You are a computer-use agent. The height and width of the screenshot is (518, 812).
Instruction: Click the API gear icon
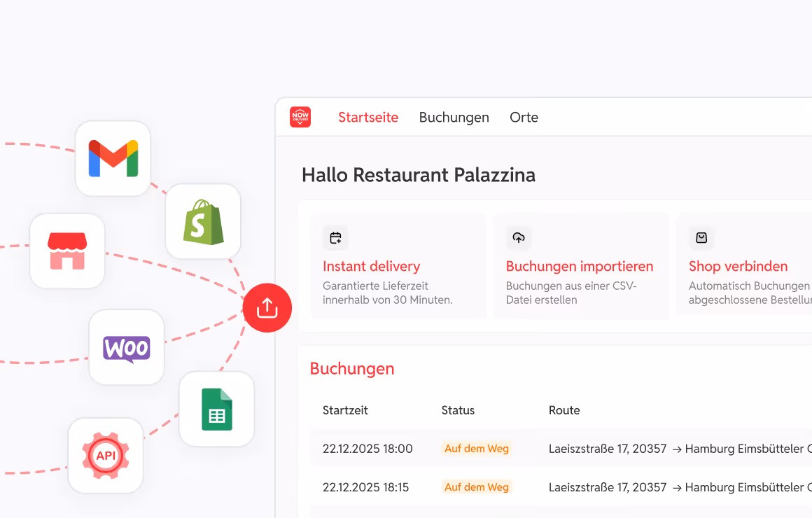tap(106, 456)
